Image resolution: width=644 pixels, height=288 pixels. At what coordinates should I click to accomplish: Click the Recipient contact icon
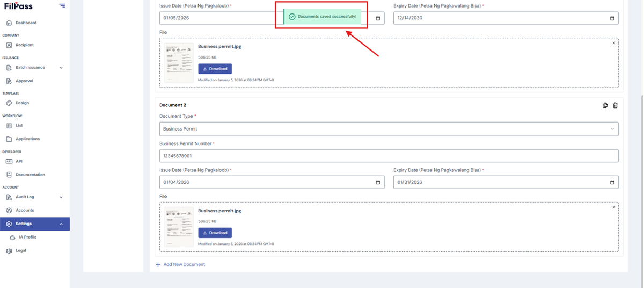point(9,45)
